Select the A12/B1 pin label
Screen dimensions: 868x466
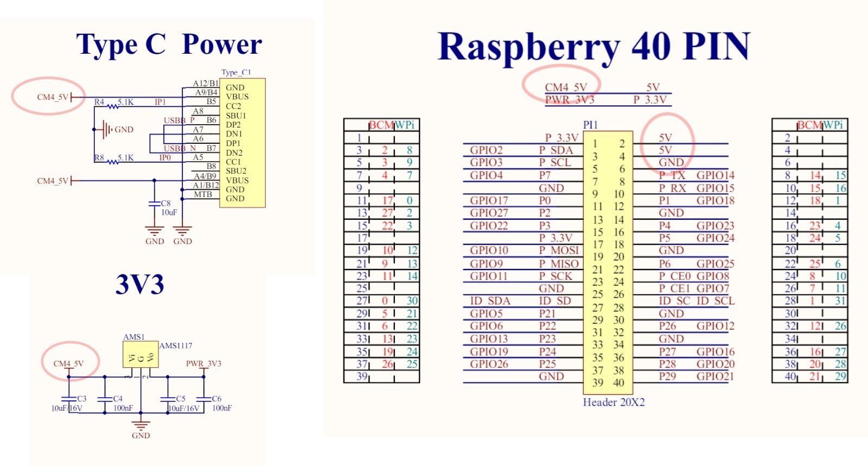pyautogui.click(x=206, y=83)
